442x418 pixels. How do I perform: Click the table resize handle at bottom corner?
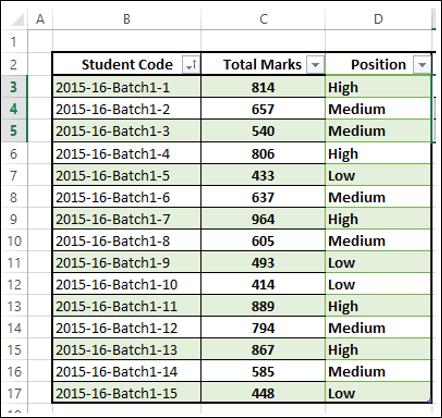click(x=429, y=401)
